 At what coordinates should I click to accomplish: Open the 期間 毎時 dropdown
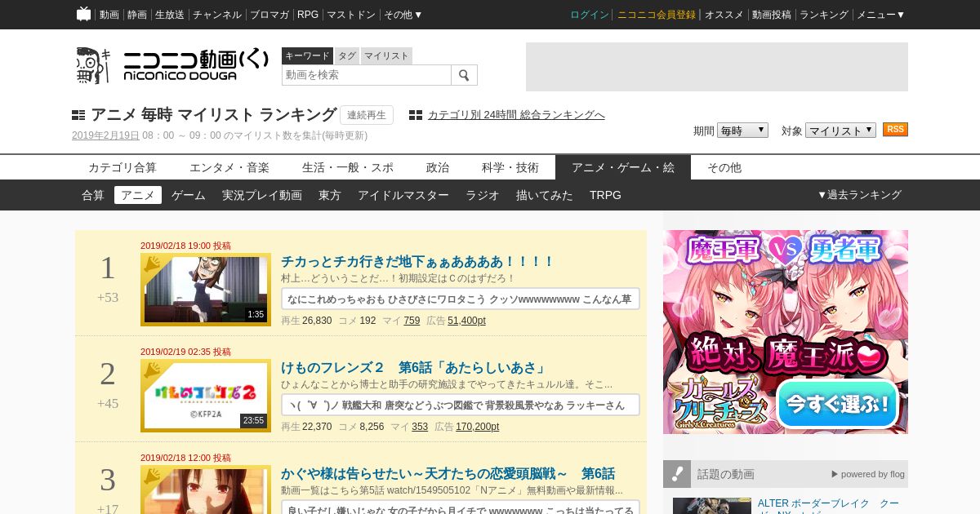pos(742,131)
